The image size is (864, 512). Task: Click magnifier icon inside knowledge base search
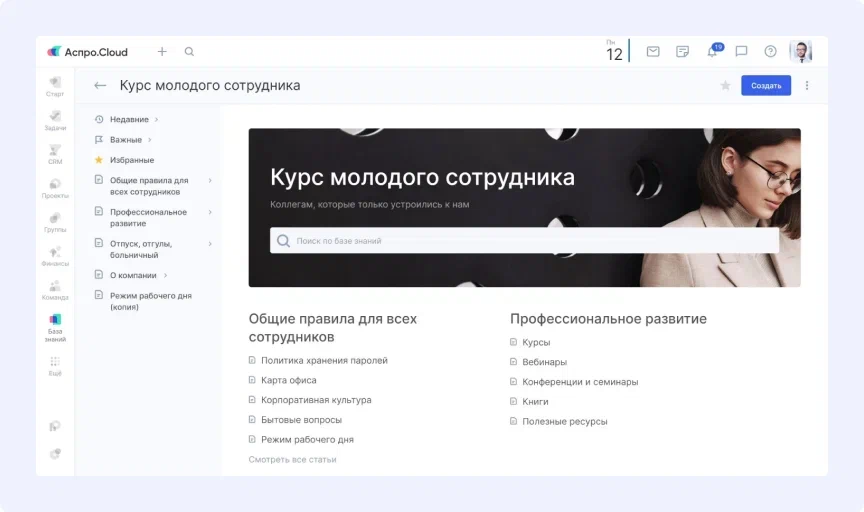[283, 241]
